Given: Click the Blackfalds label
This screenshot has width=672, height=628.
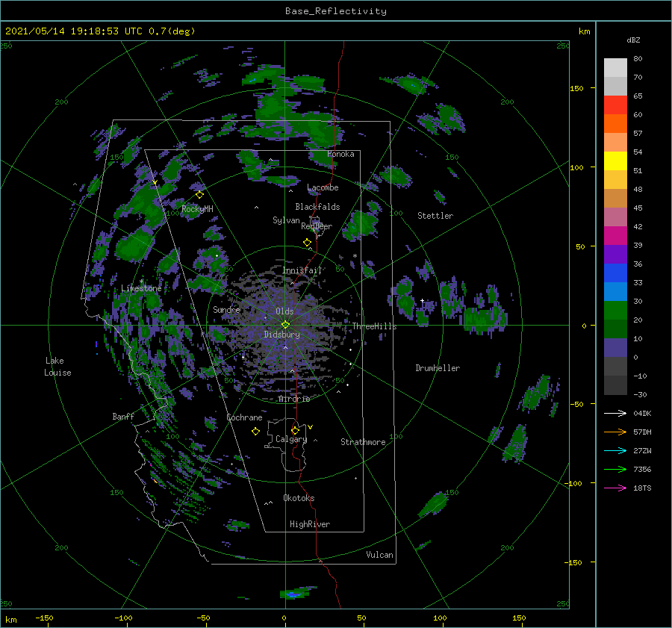Looking at the screenshot, I should [317, 207].
